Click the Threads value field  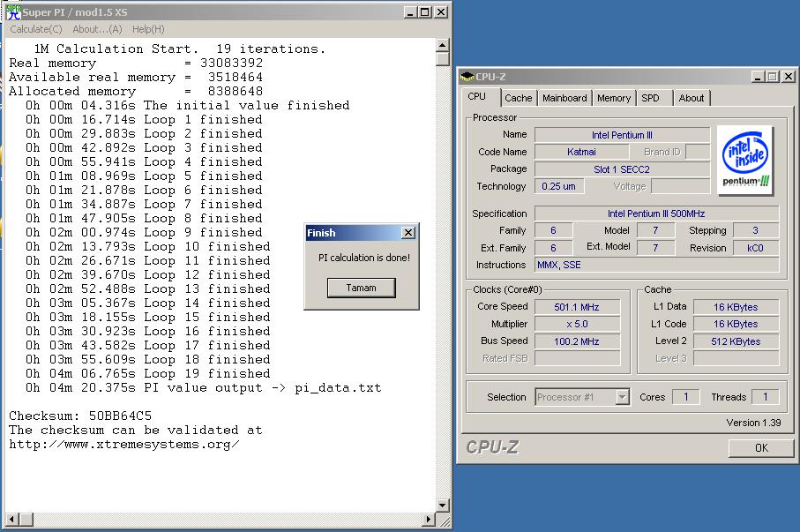pos(766,397)
